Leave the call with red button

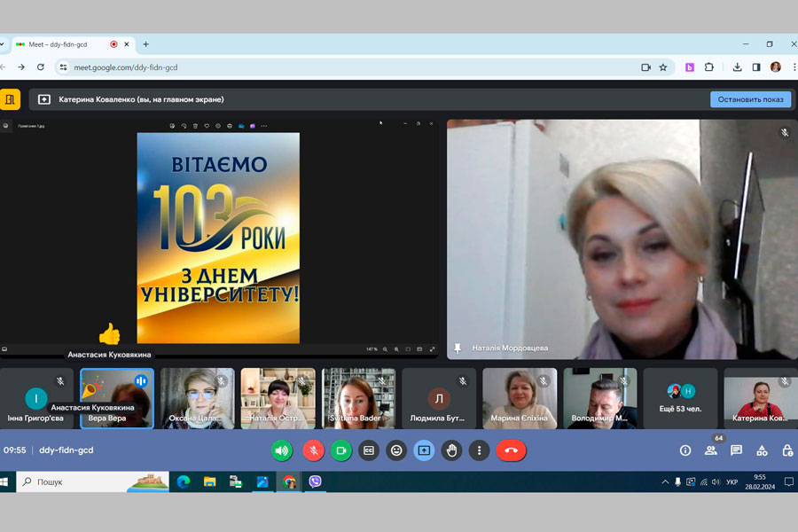coord(511,450)
